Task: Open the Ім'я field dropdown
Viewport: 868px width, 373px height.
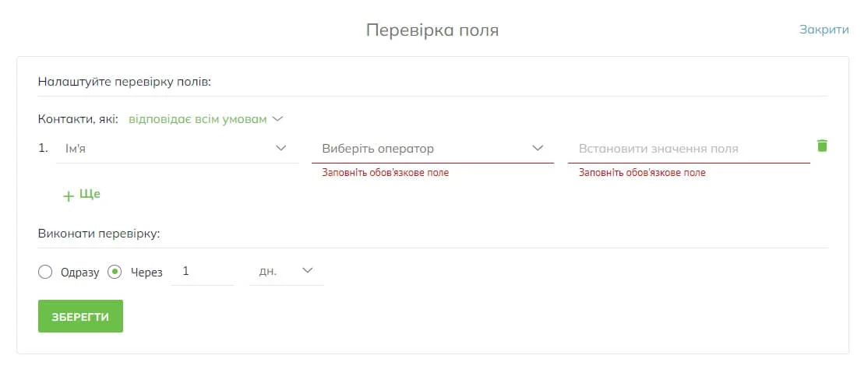Action: (177, 148)
